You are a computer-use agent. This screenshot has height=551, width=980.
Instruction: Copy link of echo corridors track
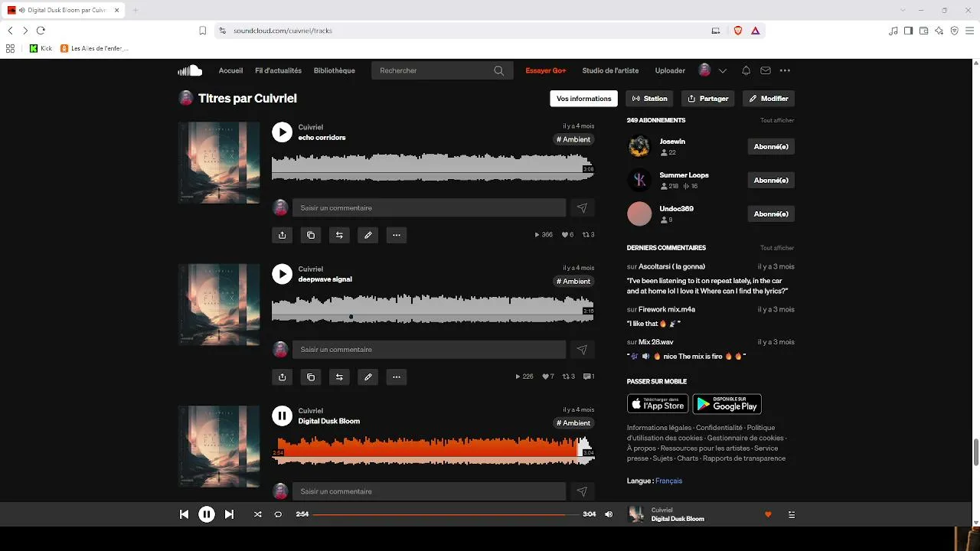click(311, 235)
